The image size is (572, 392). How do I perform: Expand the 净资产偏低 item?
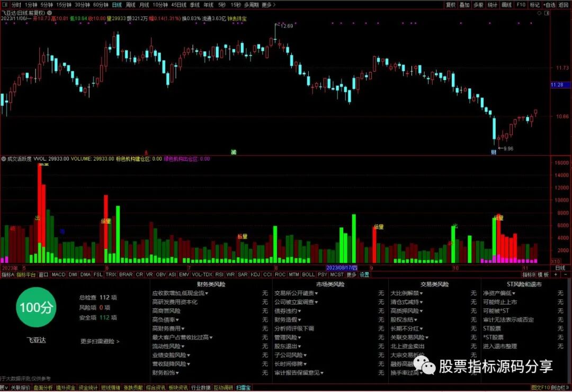pyautogui.click(x=499, y=293)
